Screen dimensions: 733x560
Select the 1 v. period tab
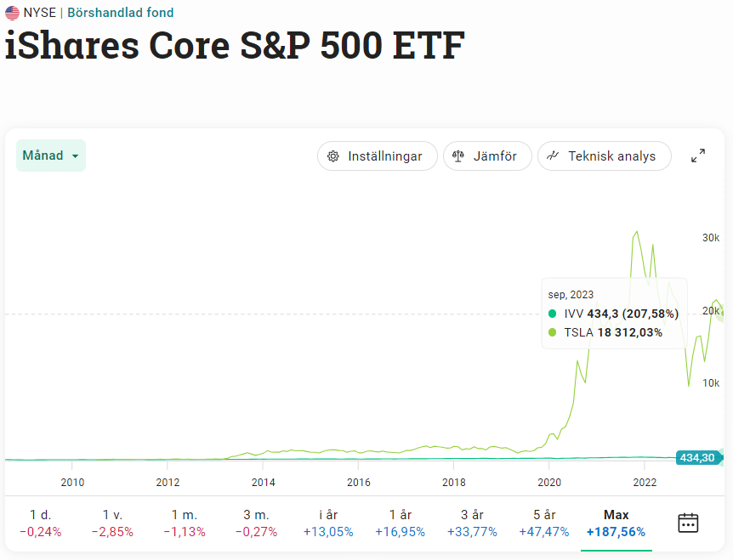click(112, 523)
